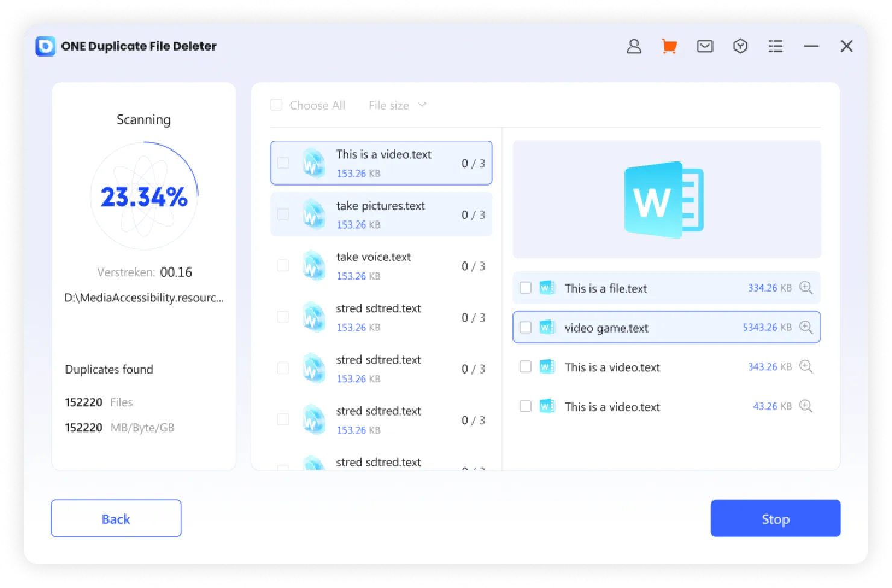Click magnifier for 343.26 KB video file
Screen dimensions: 892x588
[806, 367]
